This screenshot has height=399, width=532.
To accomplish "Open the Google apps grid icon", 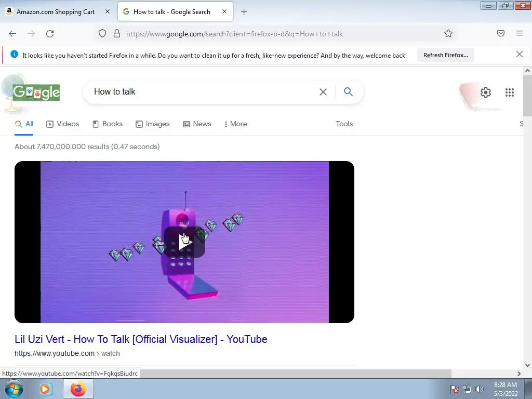I will coord(509,92).
